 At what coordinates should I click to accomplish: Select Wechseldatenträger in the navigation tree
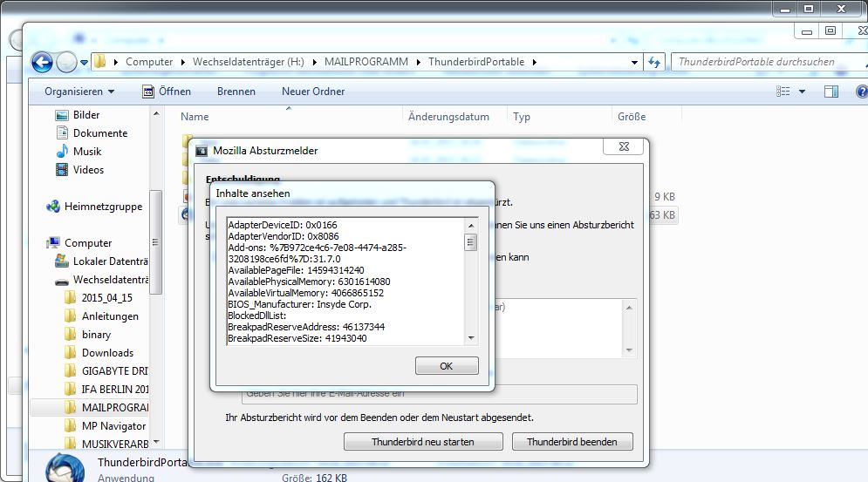pos(102,280)
